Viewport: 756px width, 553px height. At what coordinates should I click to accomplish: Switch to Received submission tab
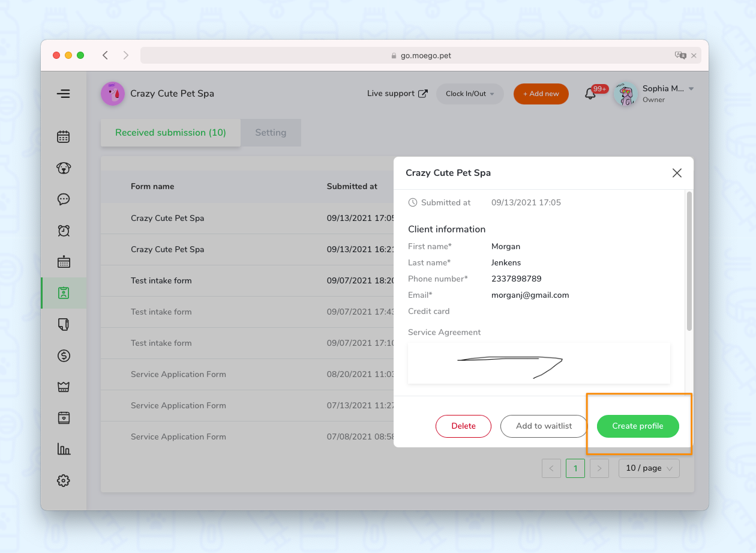(170, 133)
